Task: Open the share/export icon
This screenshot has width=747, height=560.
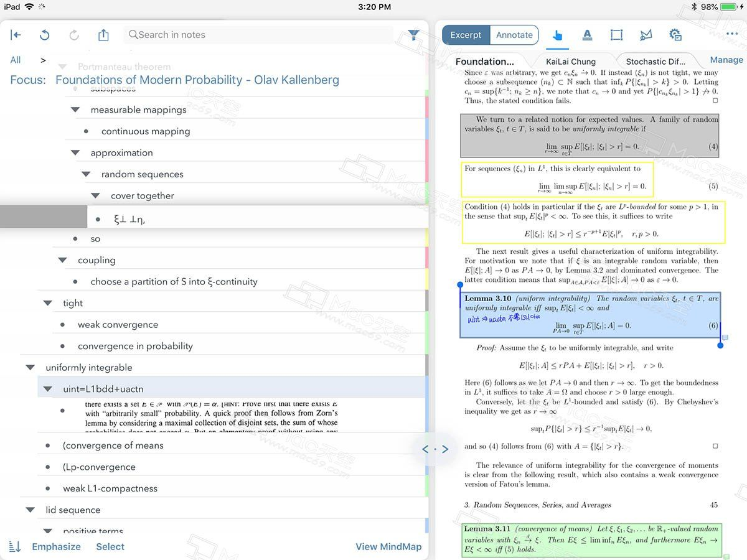Action: [x=103, y=35]
